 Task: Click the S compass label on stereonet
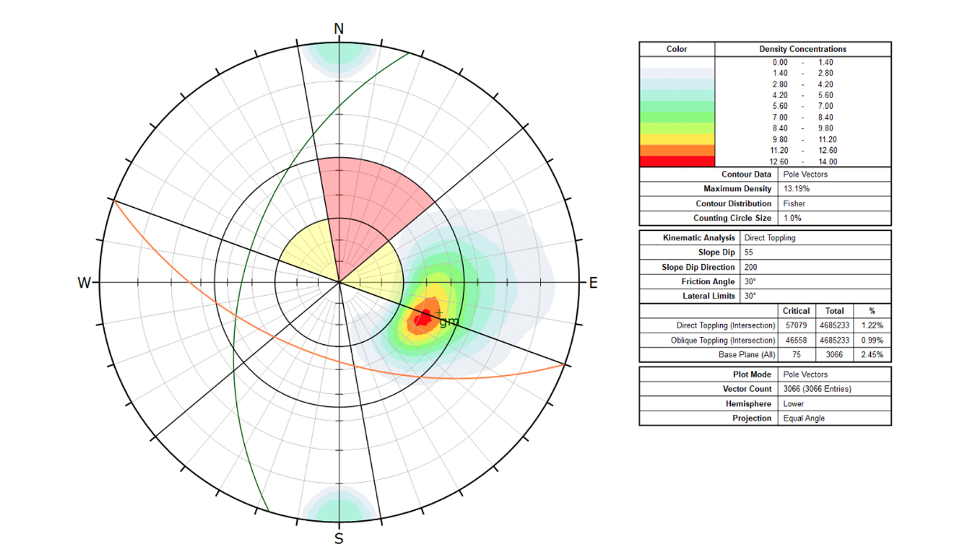click(x=339, y=539)
